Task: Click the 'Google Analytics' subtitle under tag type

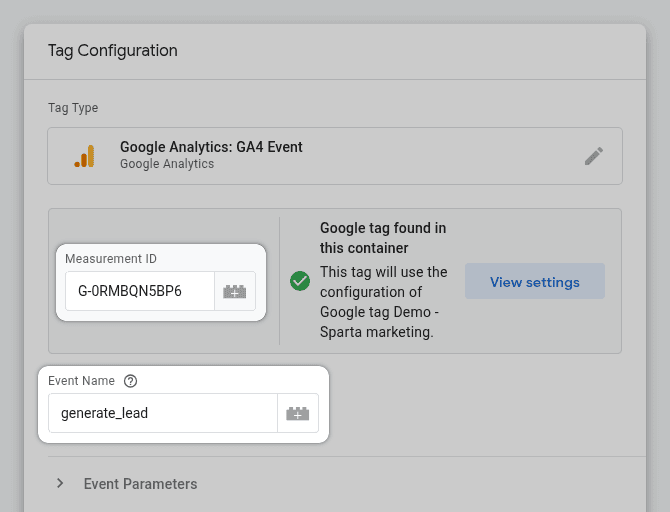Action: pyautogui.click(x=167, y=164)
